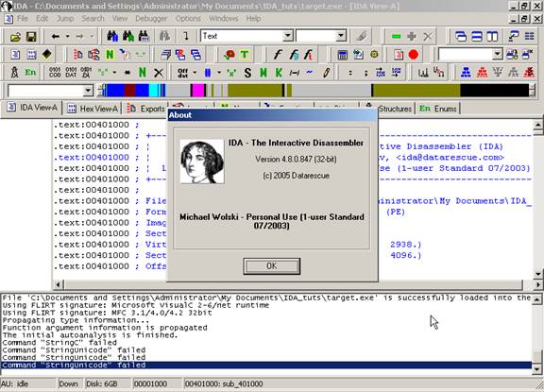Click the green T toolbar icon
Image resolution: width=544 pixels, height=392 pixels.
(x=245, y=54)
